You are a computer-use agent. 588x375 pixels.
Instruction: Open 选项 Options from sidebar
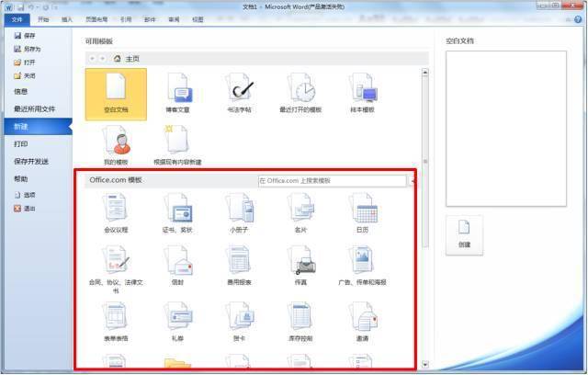pos(25,195)
